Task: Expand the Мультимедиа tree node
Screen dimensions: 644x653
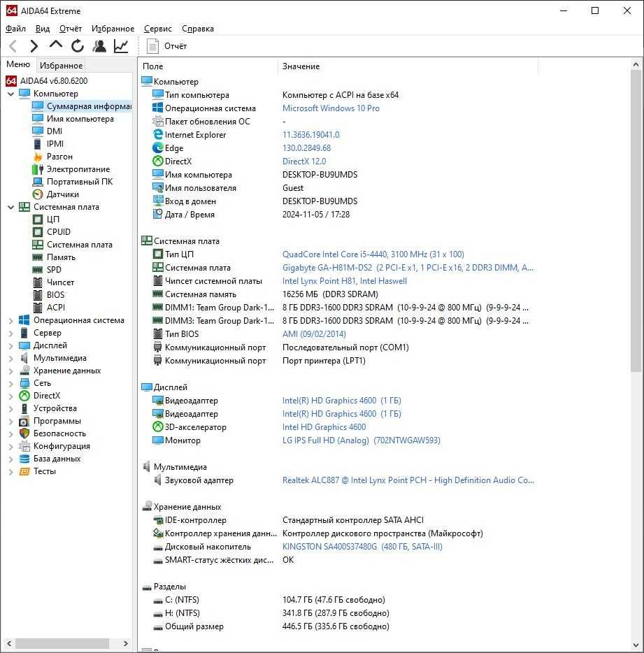Action: point(10,358)
